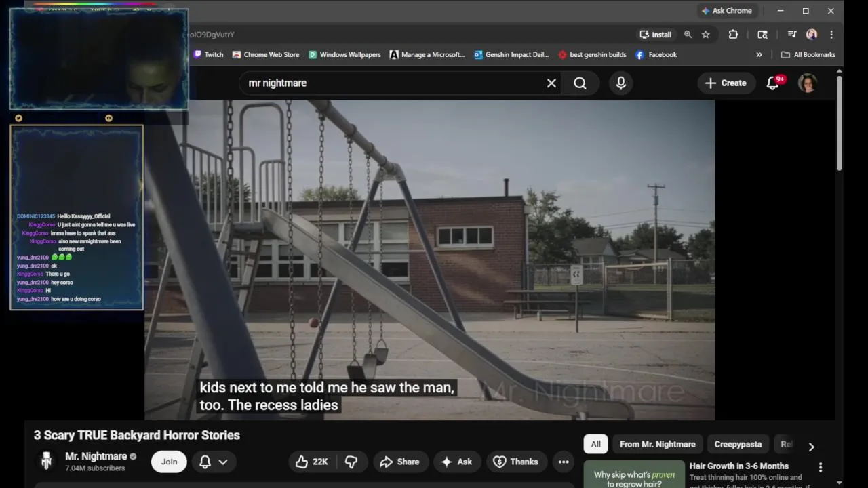This screenshot has width=868, height=488.
Task: Open the Ask Chrome assistant
Action: (x=726, y=11)
